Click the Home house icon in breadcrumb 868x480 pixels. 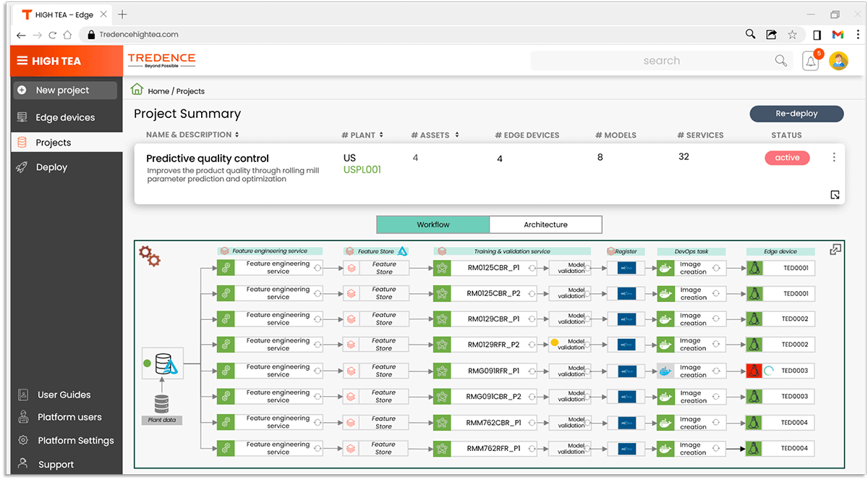click(137, 90)
